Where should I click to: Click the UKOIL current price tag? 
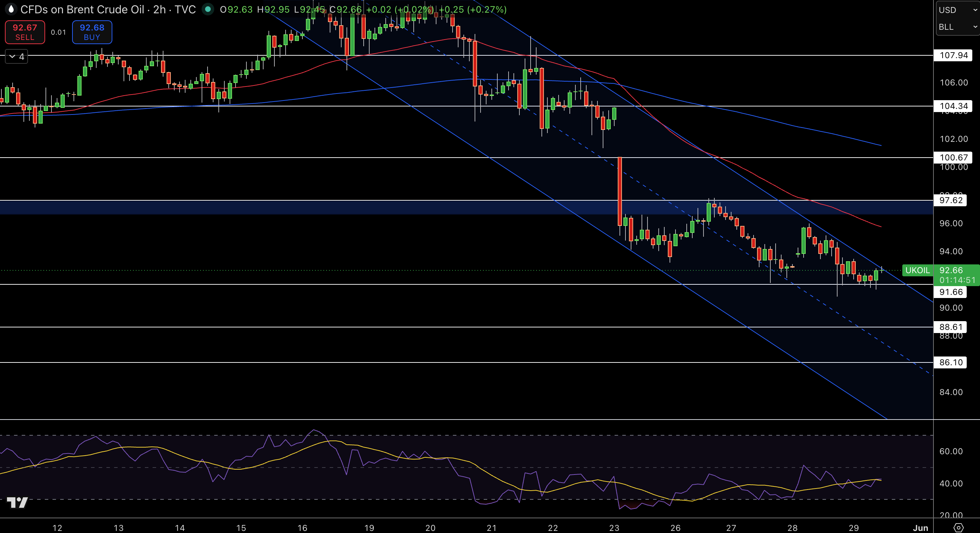[918, 270]
